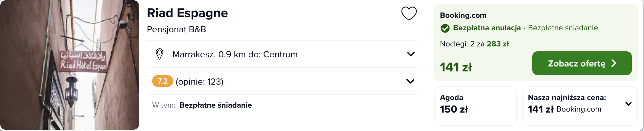Open the Nasza najniższa cena dropdown arrow
This screenshot has width=644, height=131.
pyautogui.click(x=629, y=104)
